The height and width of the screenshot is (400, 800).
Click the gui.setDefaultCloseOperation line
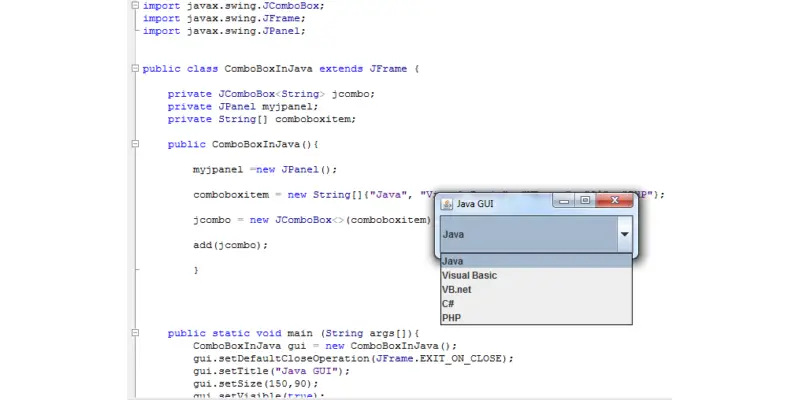353,359
